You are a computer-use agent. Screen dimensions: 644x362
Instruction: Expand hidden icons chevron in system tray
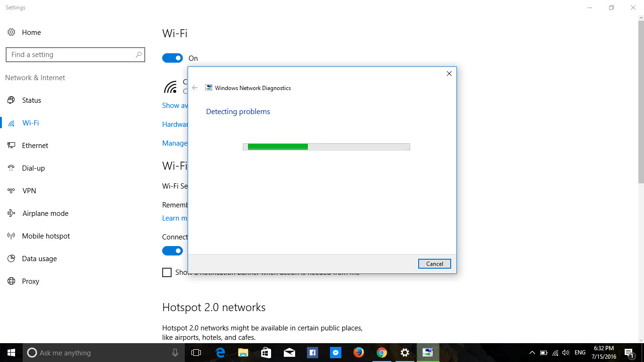click(x=532, y=352)
